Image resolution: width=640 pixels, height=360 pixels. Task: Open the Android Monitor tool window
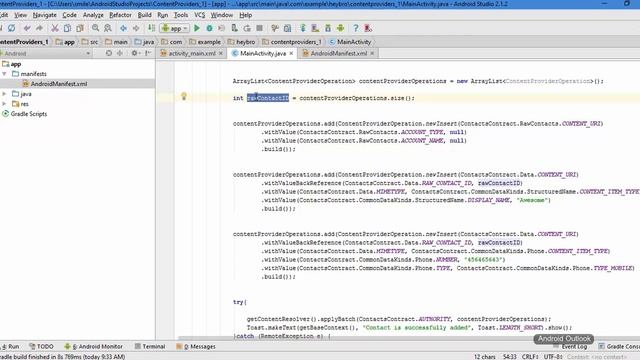click(93, 347)
